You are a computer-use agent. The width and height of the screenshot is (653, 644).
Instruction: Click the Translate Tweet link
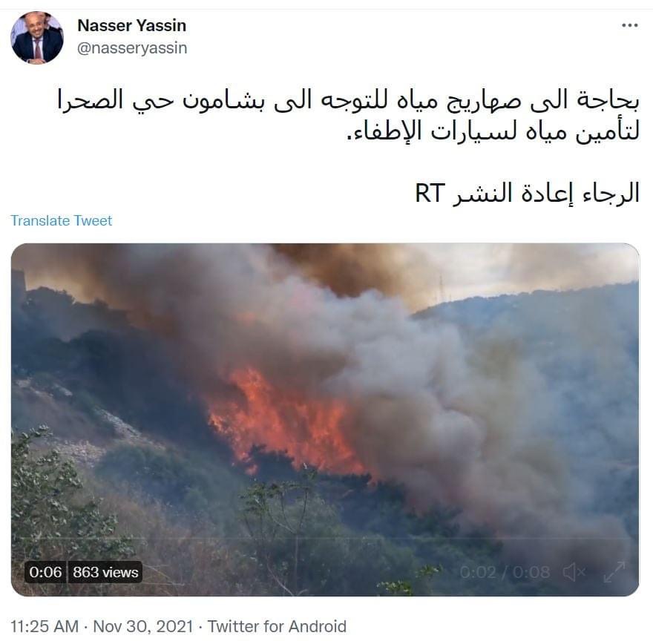point(61,220)
